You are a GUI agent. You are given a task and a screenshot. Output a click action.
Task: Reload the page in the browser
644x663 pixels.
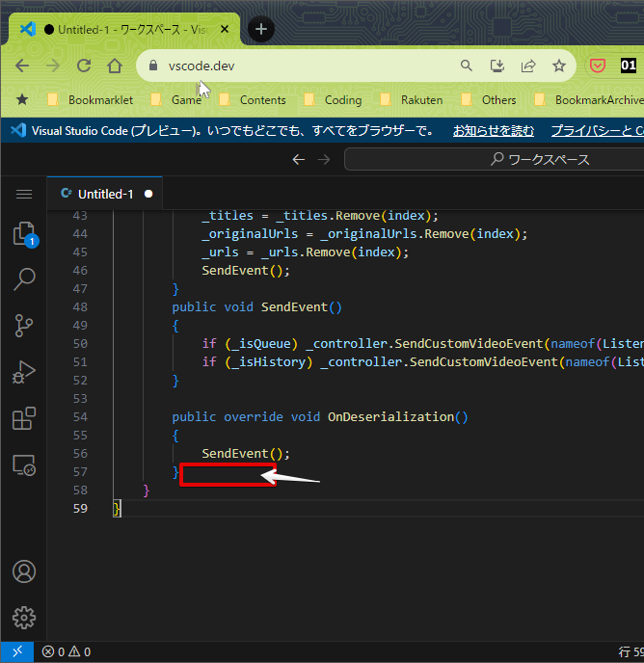pyautogui.click(x=84, y=66)
